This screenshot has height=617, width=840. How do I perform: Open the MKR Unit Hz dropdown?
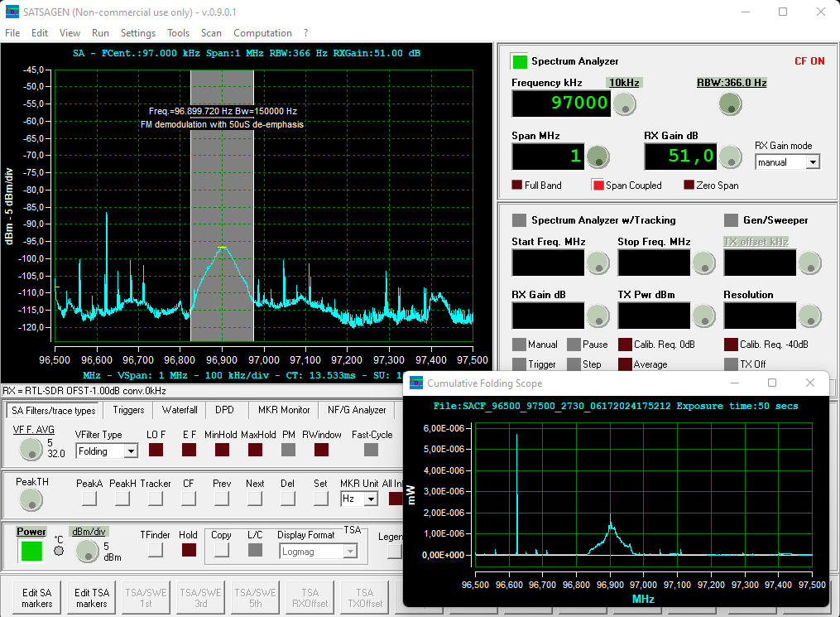[371, 499]
